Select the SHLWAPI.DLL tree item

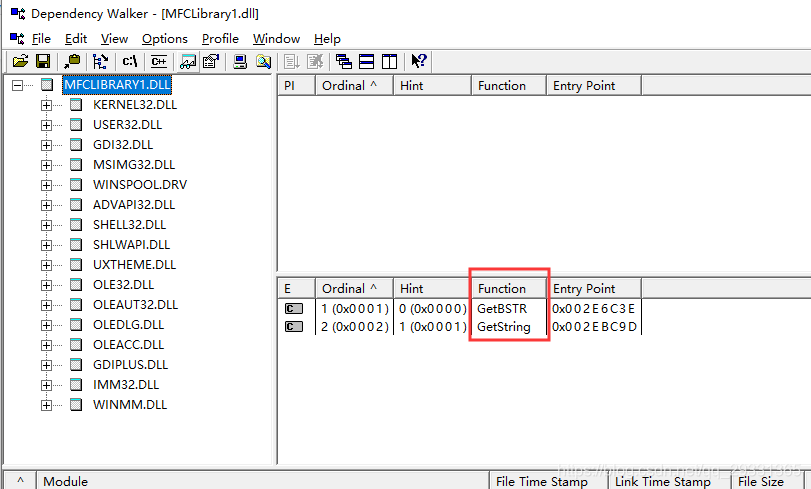tap(131, 245)
